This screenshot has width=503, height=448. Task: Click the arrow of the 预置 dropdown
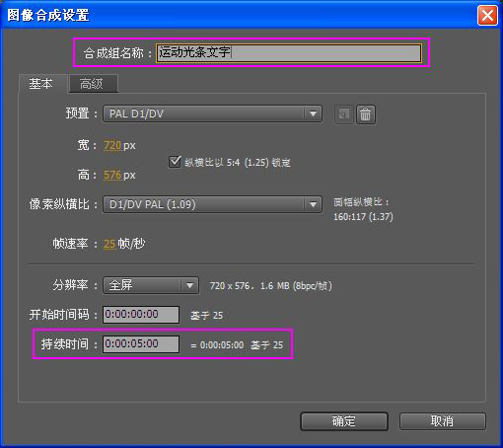313,113
